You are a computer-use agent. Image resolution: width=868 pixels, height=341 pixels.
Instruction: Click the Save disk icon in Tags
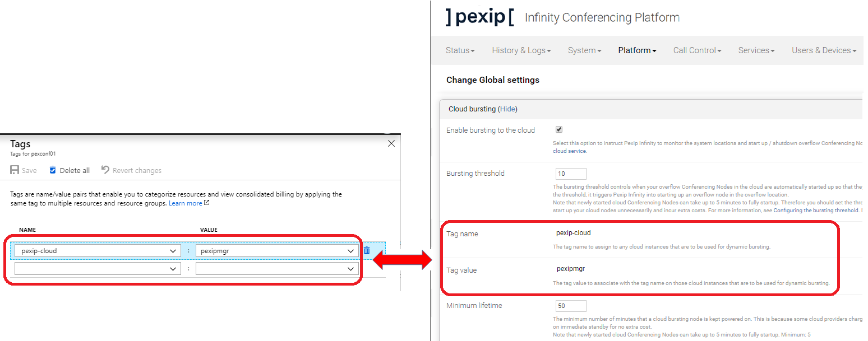click(x=15, y=170)
